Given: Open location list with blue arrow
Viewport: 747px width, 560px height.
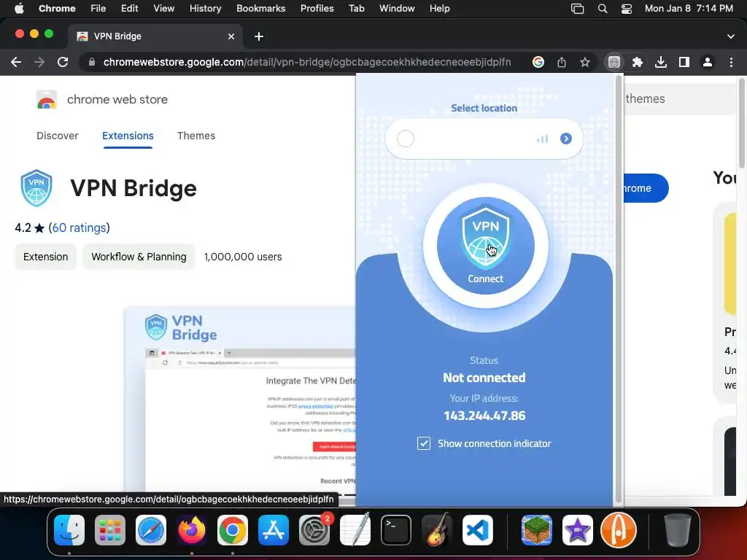Looking at the screenshot, I should coord(565,139).
